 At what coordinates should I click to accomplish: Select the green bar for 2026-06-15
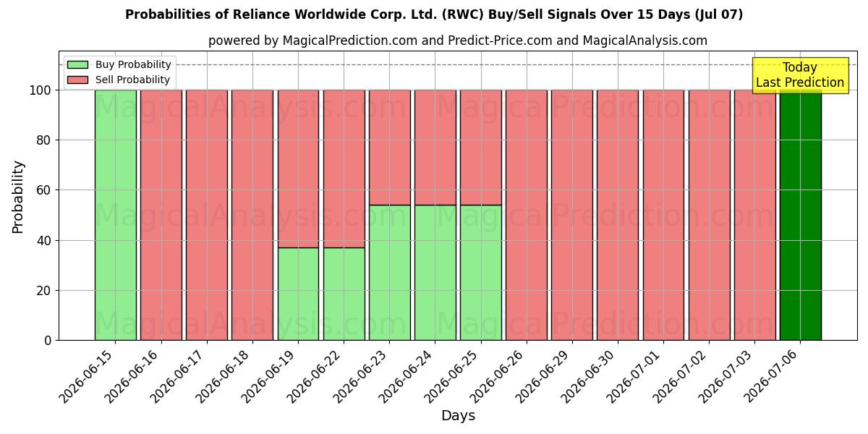pos(116,215)
